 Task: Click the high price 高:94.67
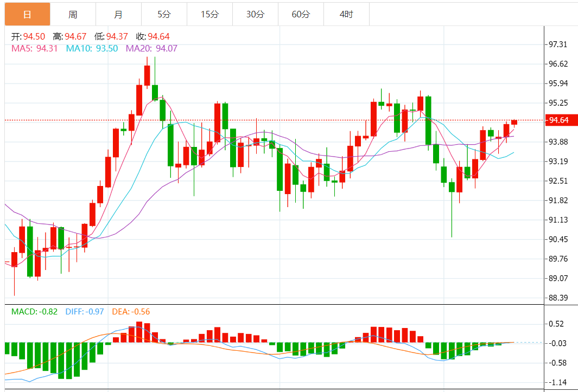tap(69, 36)
